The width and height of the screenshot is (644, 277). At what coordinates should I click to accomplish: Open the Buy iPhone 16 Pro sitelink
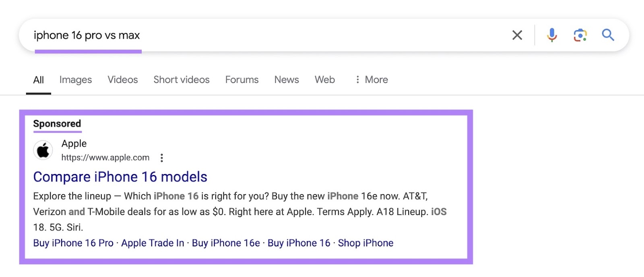tap(73, 243)
